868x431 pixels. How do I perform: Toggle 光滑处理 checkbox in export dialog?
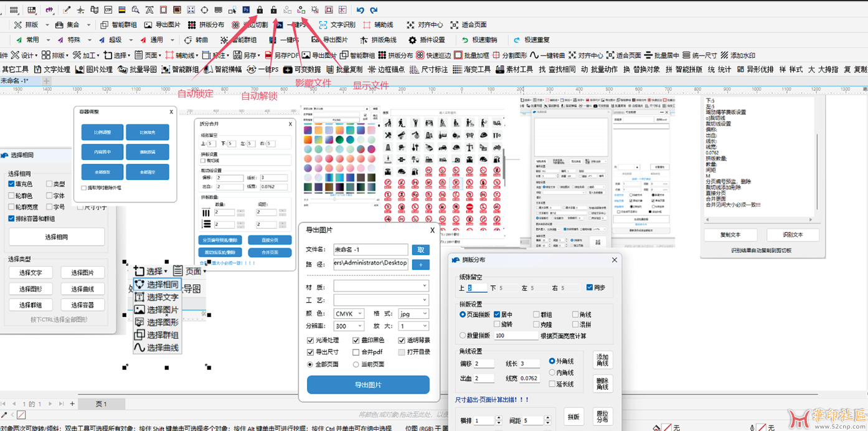point(310,340)
